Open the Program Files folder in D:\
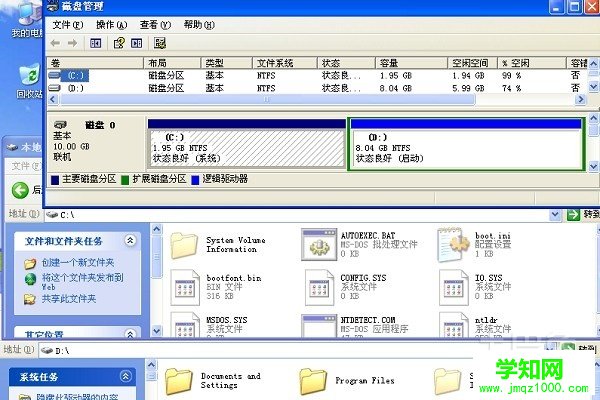 313,382
